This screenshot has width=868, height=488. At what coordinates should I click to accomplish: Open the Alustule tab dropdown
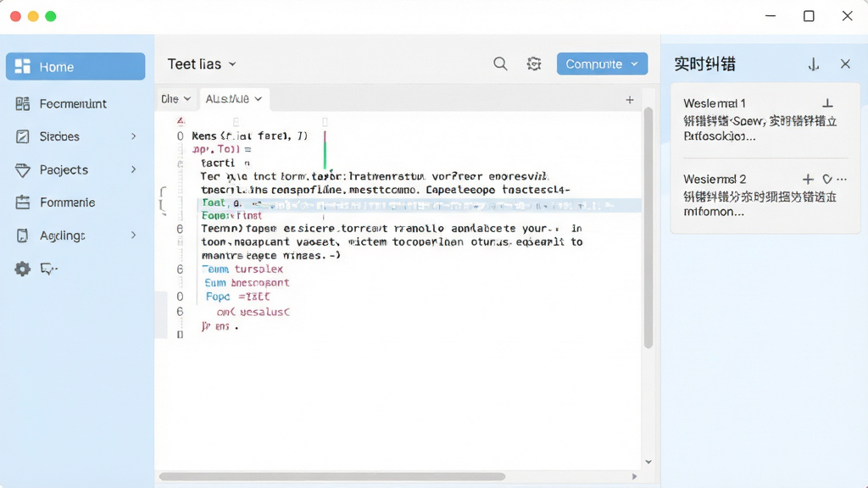coord(234,98)
